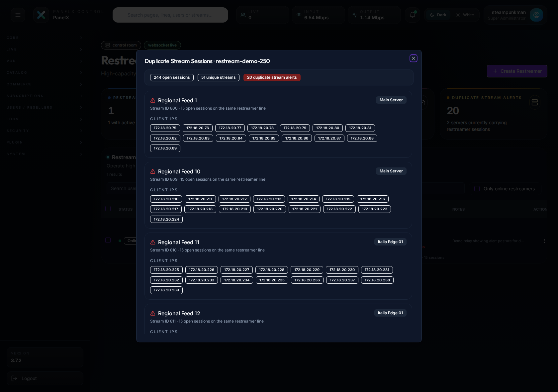Image resolution: width=558 pixels, height=392 pixels.
Task: Click the Create Restreamer button
Action: coord(517,71)
